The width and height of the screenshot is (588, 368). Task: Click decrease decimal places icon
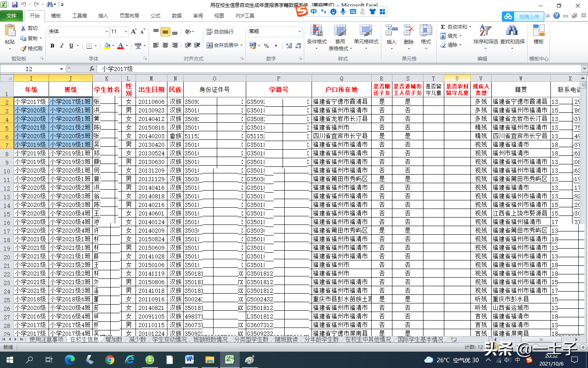[298, 46]
